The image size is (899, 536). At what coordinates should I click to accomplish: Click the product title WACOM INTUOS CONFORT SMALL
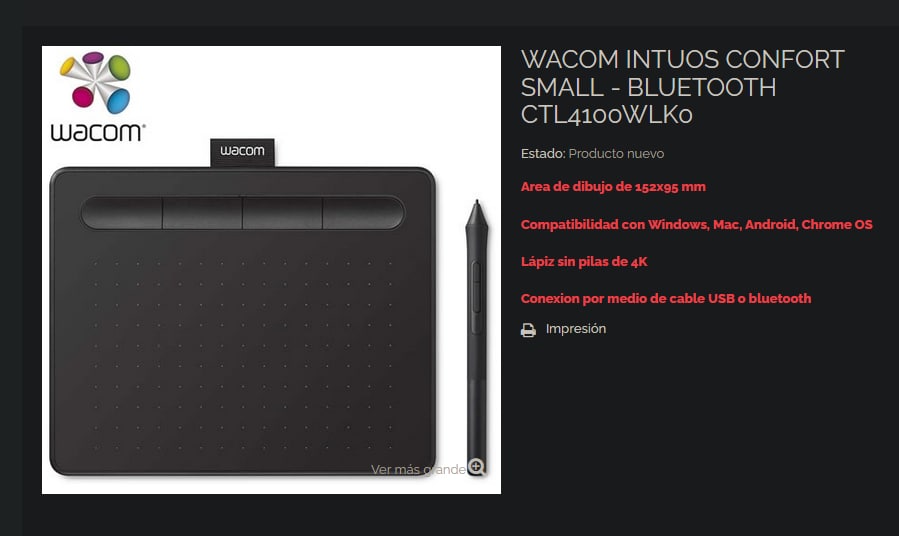(x=682, y=87)
